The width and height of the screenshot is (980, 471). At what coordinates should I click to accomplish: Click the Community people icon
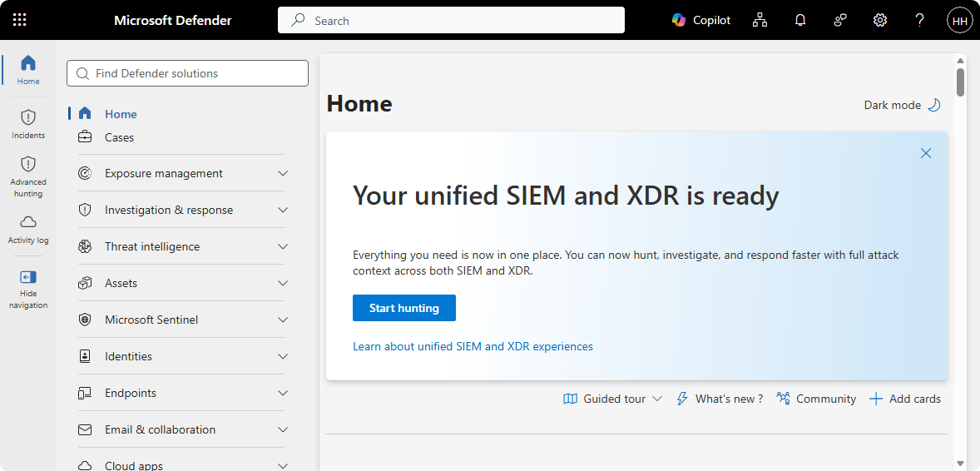tap(783, 399)
